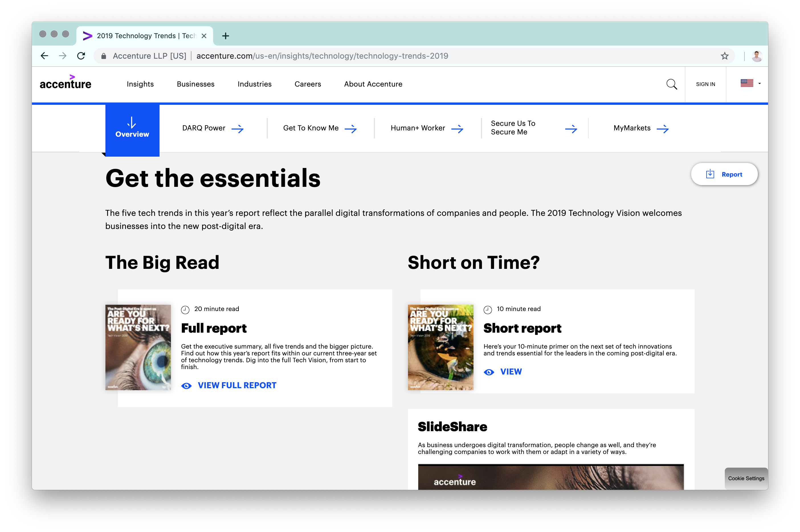The width and height of the screenshot is (800, 532).
Task: Click the arrow next to DARQ Power
Action: [237, 129]
